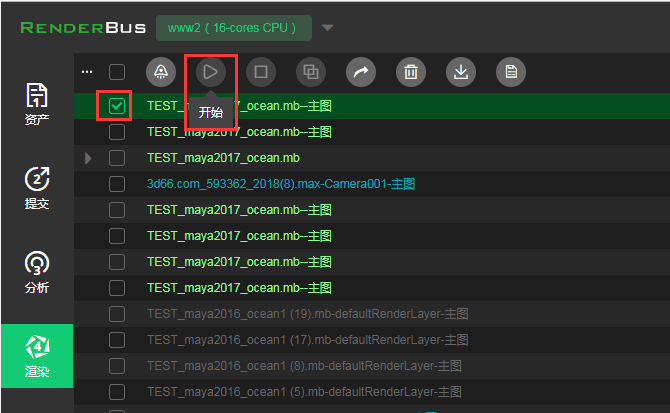Viewport: 670px width, 413px height.
Task: Open the document log icon in toolbar
Action: click(x=511, y=72)
